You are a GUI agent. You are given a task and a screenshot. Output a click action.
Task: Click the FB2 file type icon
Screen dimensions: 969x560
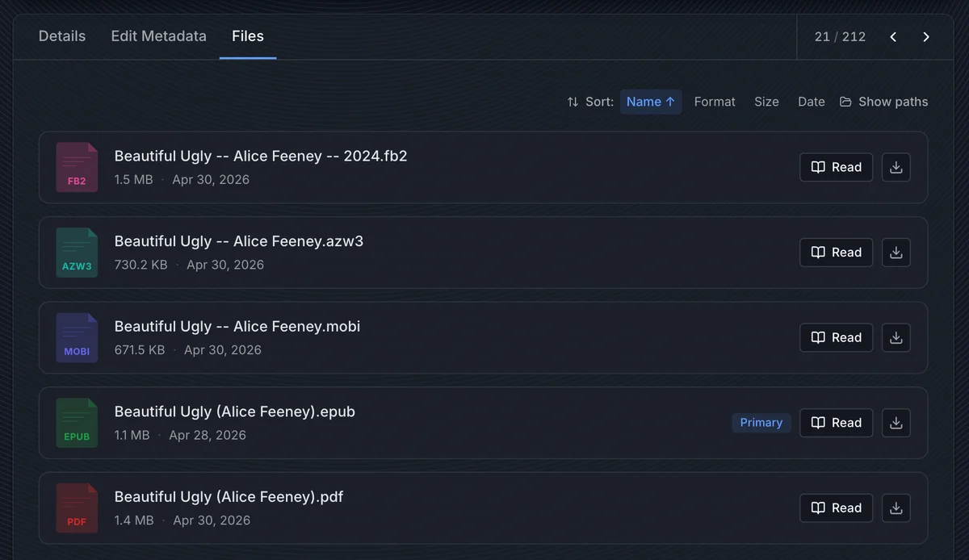coord(77,167)
